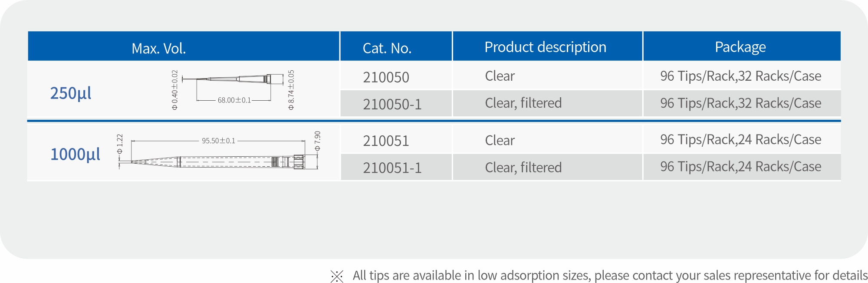This screenshot has width=868, height=283.
Task: Click the ※ footnote symbol
Action: click(337, 276)
